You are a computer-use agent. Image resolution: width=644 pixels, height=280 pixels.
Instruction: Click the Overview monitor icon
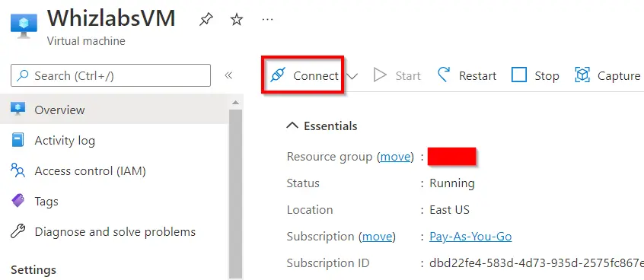(x=18, y=109)
